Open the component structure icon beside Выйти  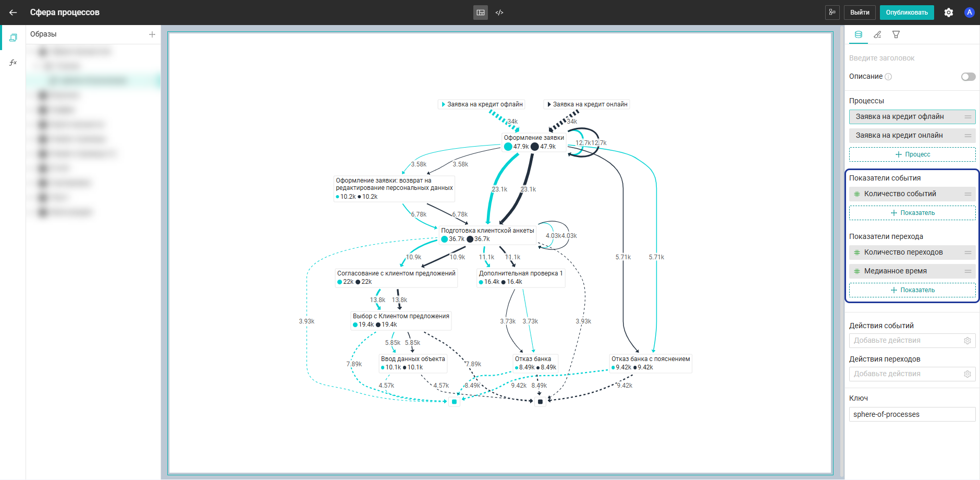(832, 12)
